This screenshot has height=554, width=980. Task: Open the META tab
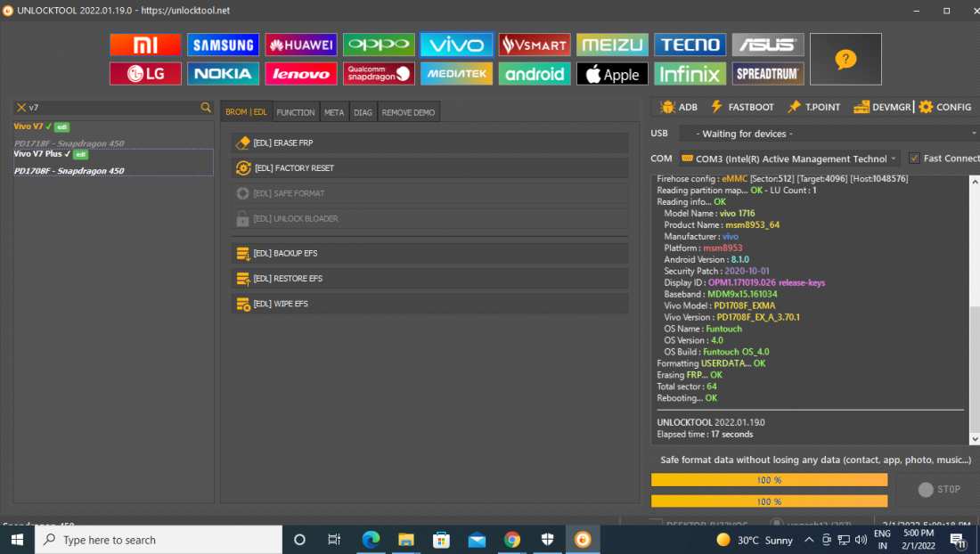[x=334, y=112]
